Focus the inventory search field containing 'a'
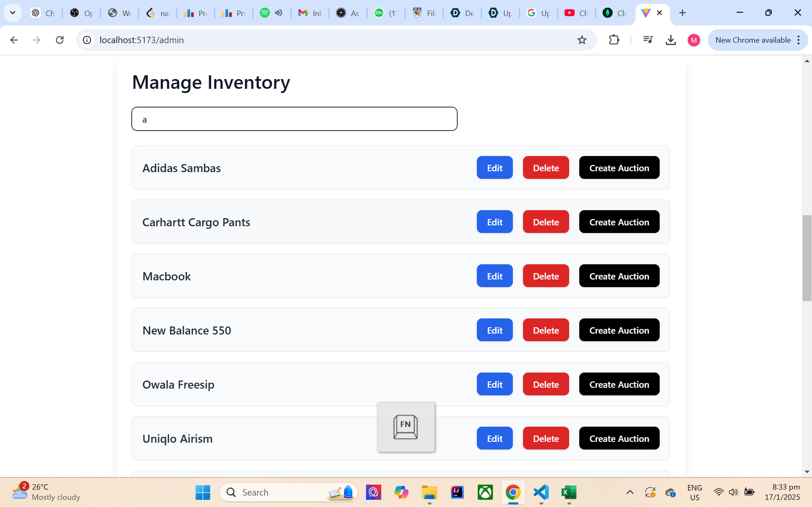The image size is (812, 507). click(x=295, y=119)
